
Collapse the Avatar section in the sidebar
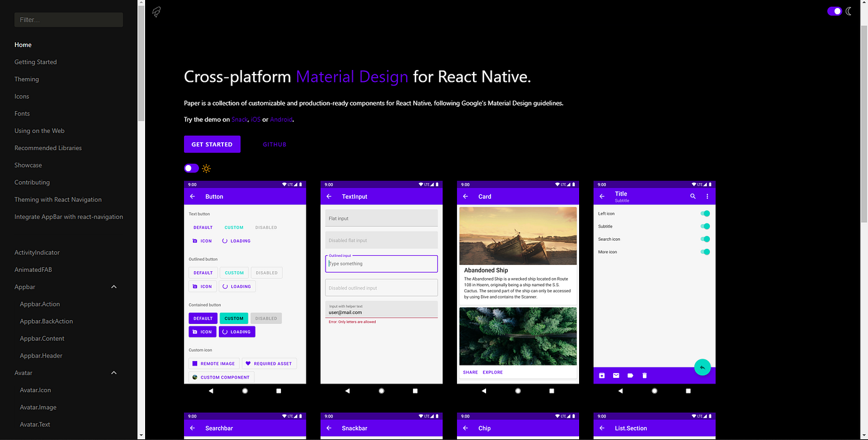(113, 372)
